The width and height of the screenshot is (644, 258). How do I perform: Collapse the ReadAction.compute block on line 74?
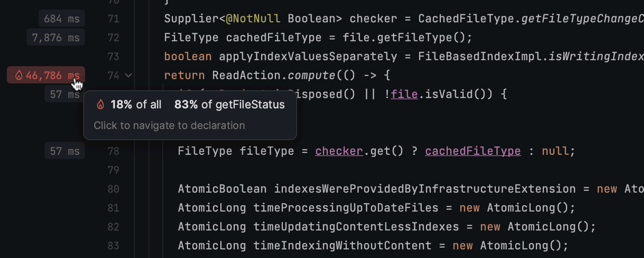128,75
